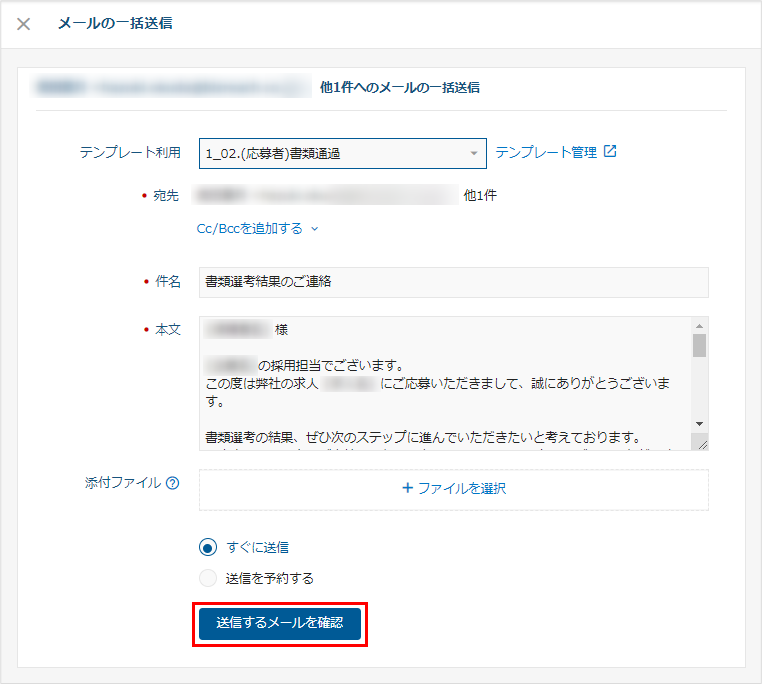The height and width of the screenshot is (684, 762).
Task: Click ファイルを選択 to attach a file
Action: pyautogui.click(x=454, y=489)
